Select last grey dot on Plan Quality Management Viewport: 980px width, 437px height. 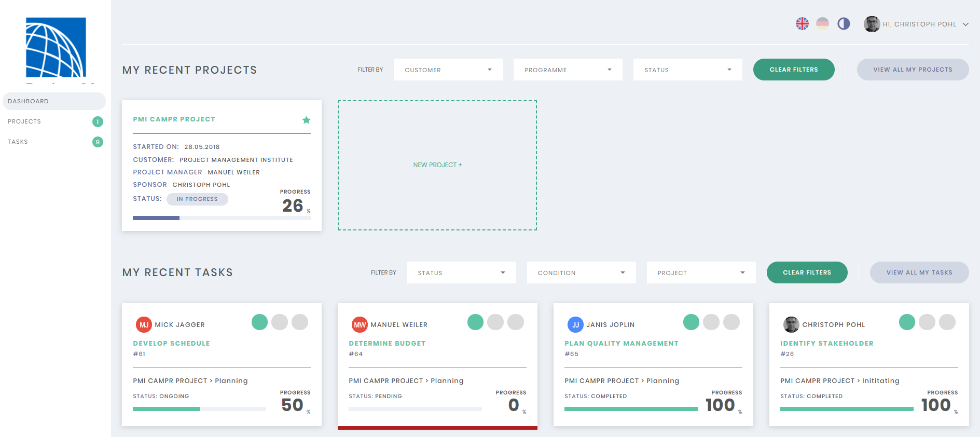[x=731, y=322]
